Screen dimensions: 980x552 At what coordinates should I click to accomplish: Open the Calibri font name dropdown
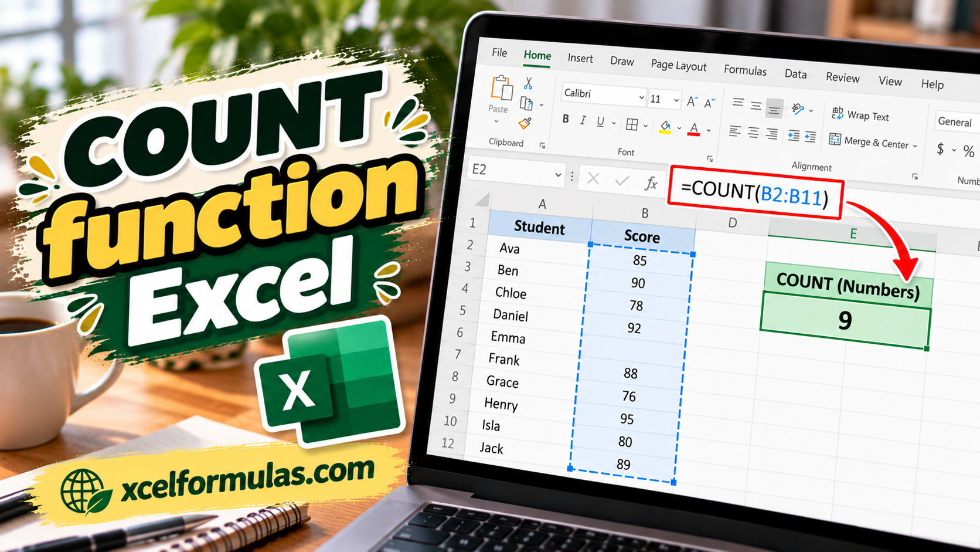click(641, 97)
